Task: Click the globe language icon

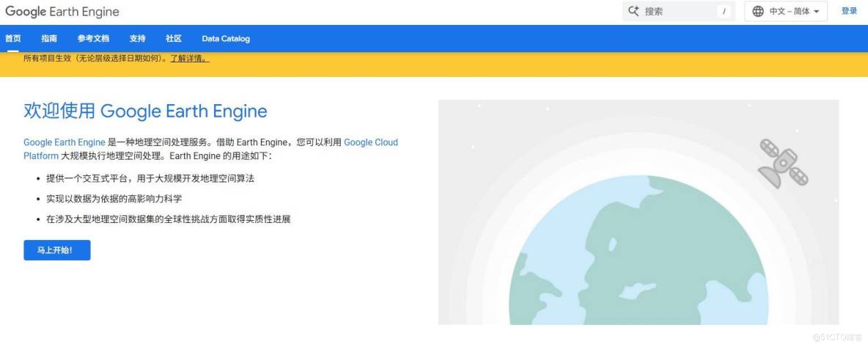Action: pyautogui.click(x=758, y=11)
